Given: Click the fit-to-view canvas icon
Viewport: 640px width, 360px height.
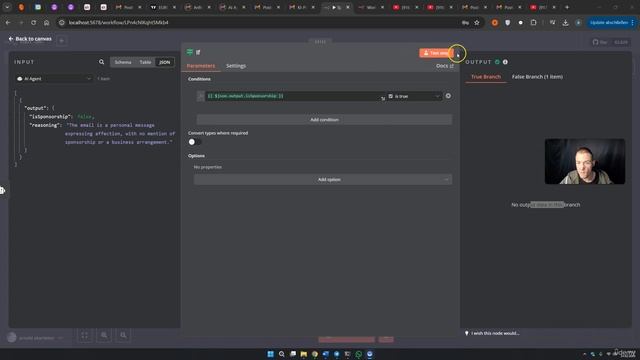Looking at the screenshot, I should click(84, 335).
